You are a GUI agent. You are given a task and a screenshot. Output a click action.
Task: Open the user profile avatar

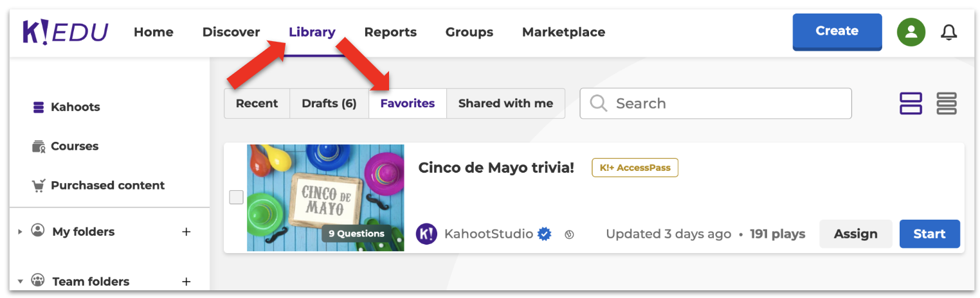pos(911,32)
